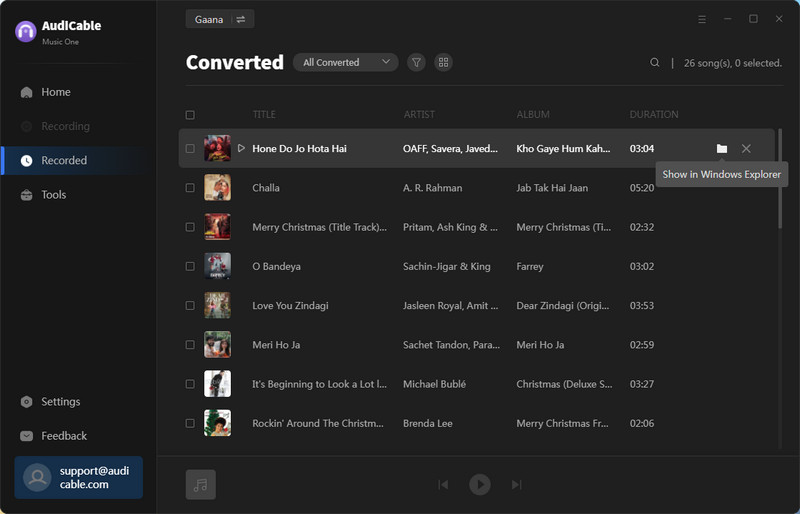Sort by the TITLE column header
Image resolution: width=800 pixels, height=514 pixels.
pos(264,115)
